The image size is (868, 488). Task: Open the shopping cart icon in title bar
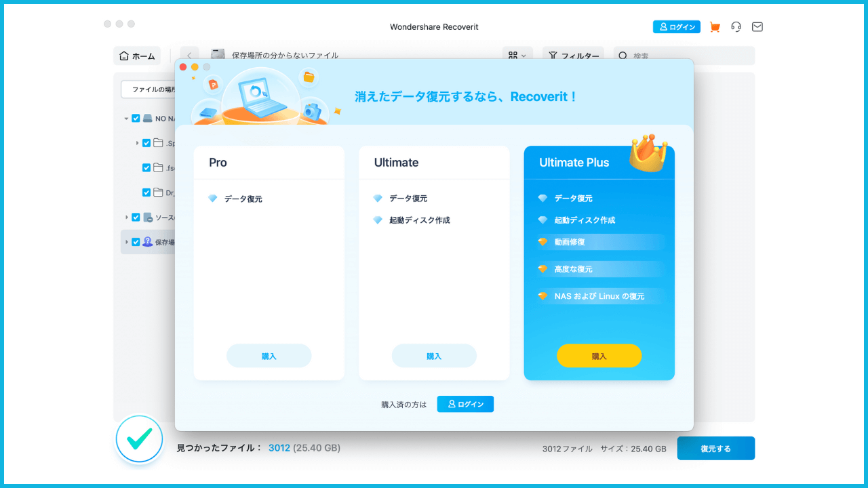pos(715,27)
